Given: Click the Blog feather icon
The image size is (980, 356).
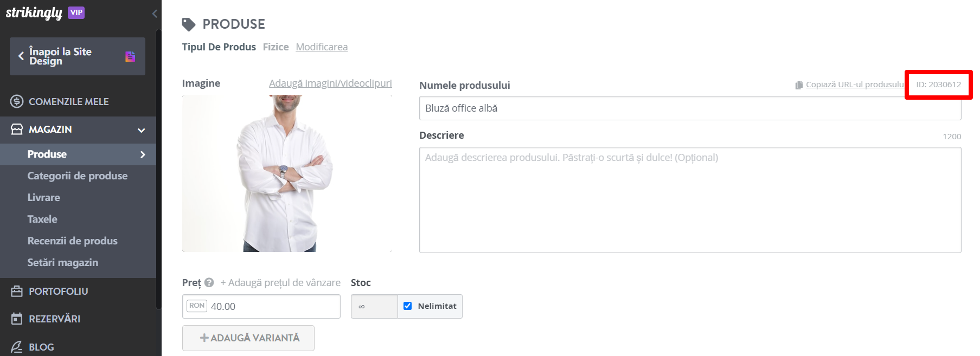Looking at the screenshot, I should click(x=17, y=347).
